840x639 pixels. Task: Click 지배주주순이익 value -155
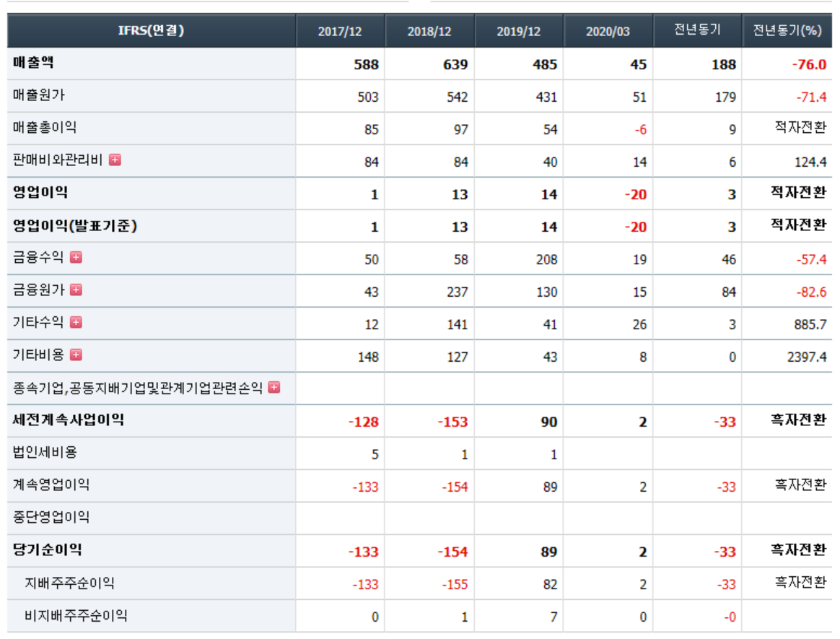click(x=455, y=585)
